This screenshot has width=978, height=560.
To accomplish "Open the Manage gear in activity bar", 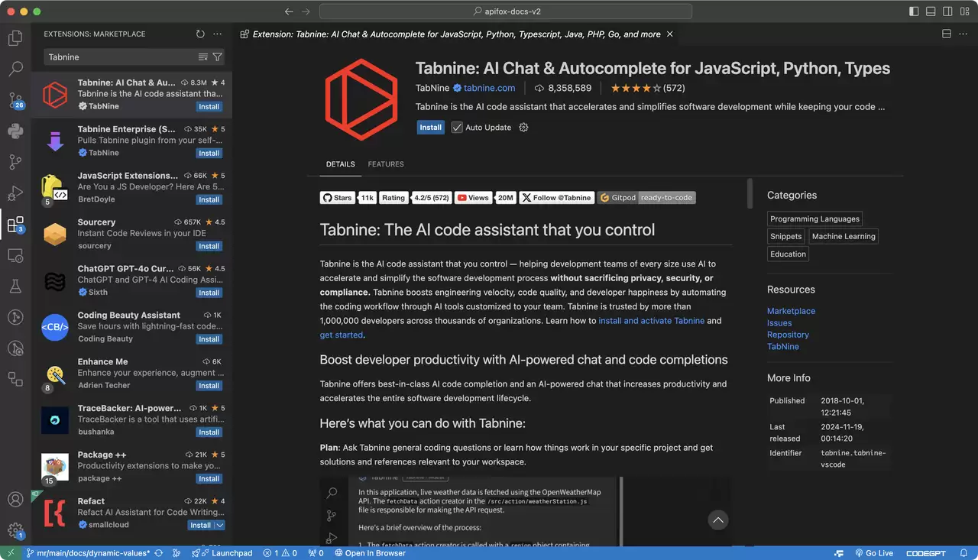I will (x=15, y=530).
